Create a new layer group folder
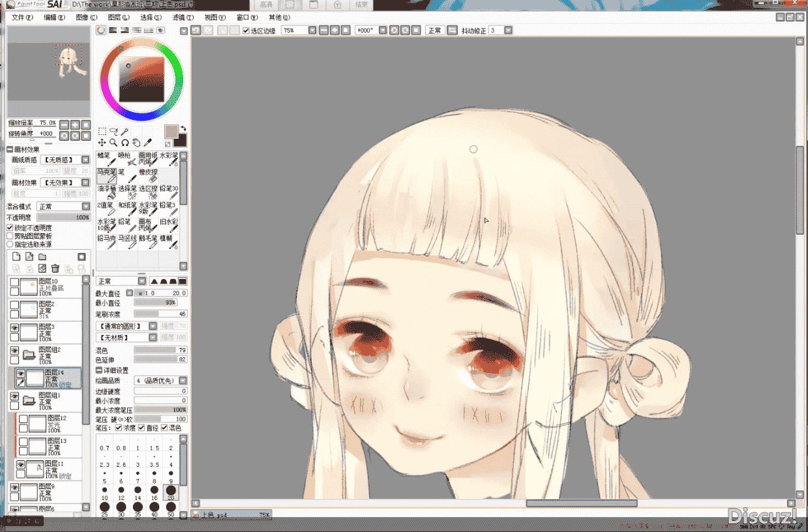Viewport: 808px width, 532px height. 42,257
